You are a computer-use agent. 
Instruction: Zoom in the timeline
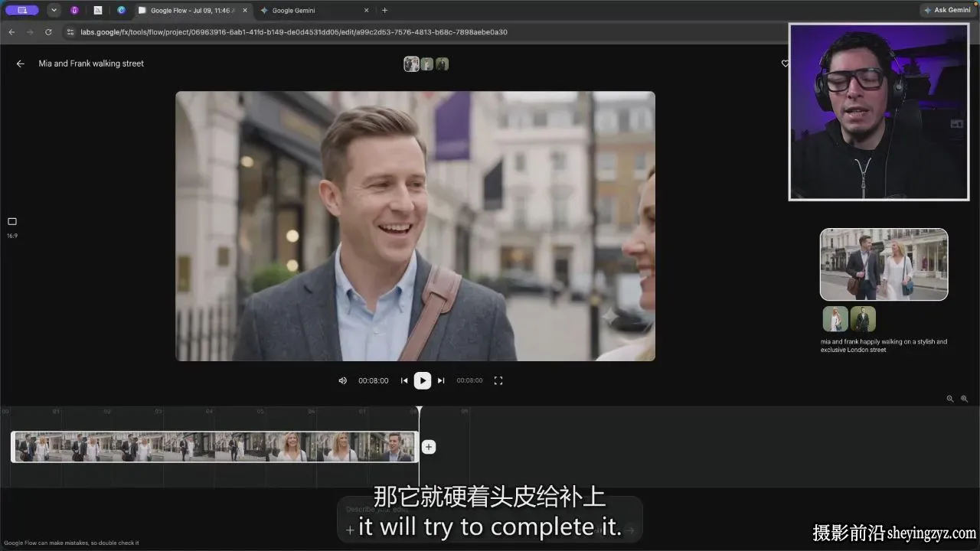coord(965,399)
